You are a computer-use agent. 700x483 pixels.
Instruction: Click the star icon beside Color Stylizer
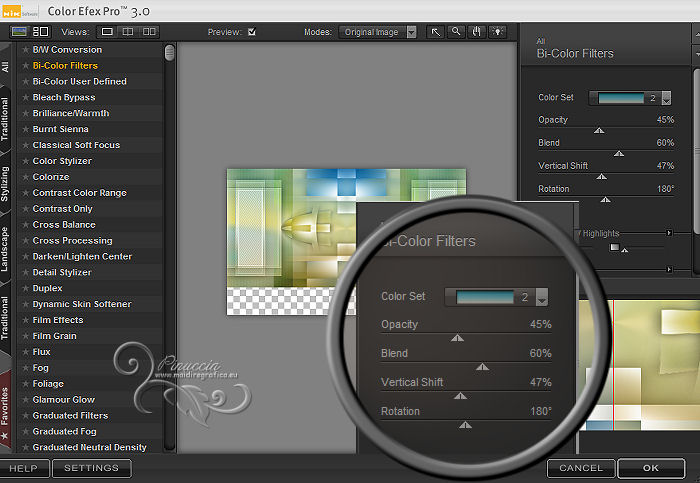[x=25, y=161]
